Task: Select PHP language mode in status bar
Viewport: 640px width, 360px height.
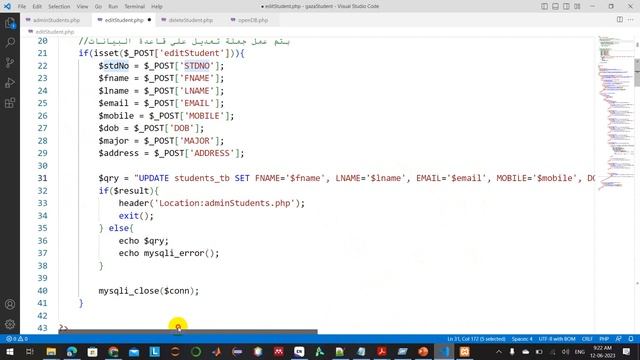Action: coord(604,339)
